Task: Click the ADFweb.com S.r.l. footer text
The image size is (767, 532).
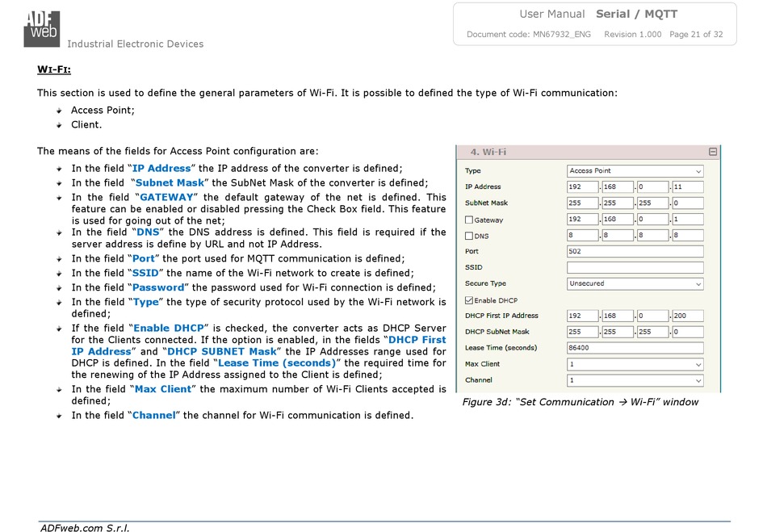Action: (85, 527)
